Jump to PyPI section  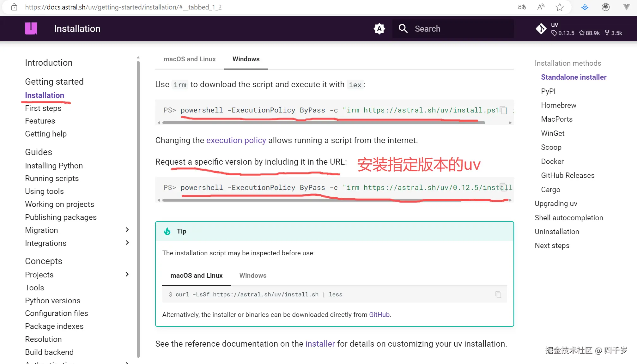coord(548,91)
